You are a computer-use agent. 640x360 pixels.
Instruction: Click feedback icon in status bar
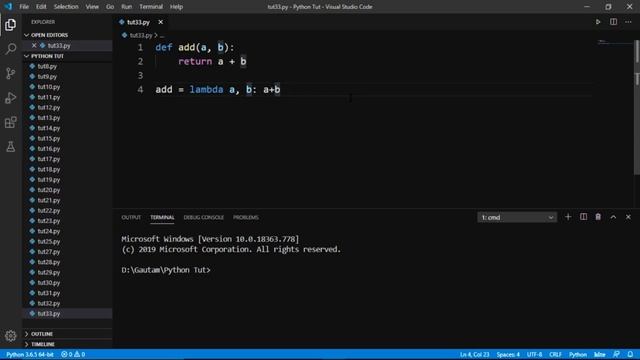coord(616,354)
